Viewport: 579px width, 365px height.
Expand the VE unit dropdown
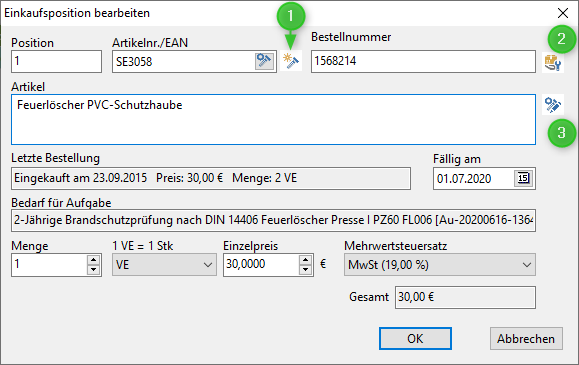[164, 265]
